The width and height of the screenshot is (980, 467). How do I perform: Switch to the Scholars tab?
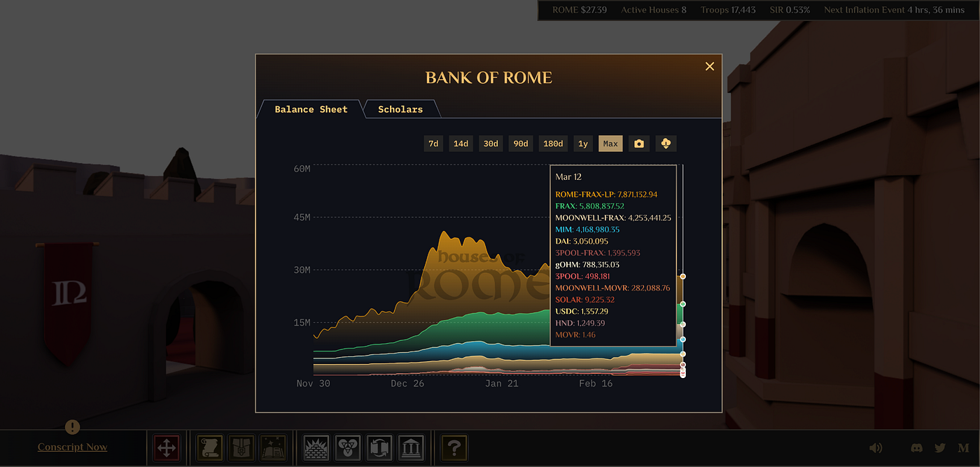[x=400, y=109]
